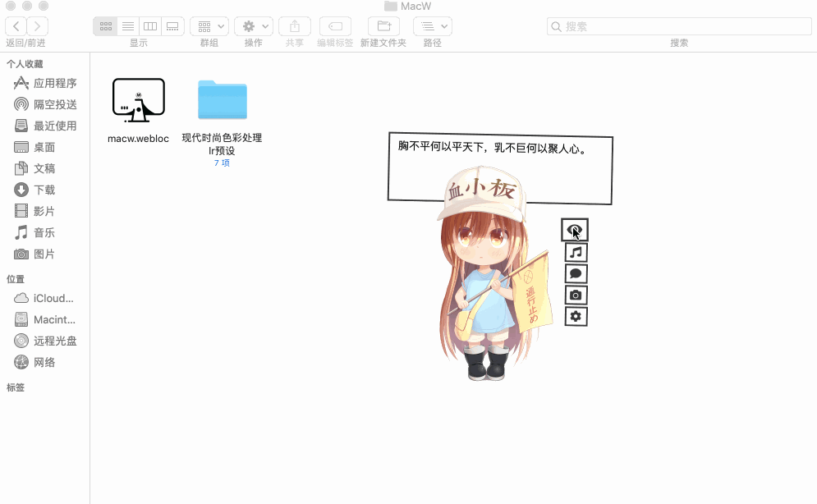Click the '7 项' item count text

pos(222,163)
